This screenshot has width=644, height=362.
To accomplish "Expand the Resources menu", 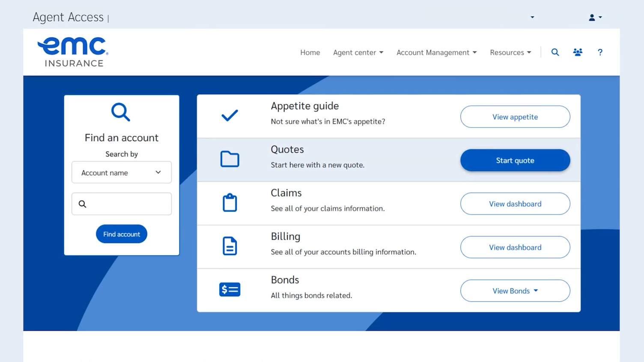I will (510, 52).
